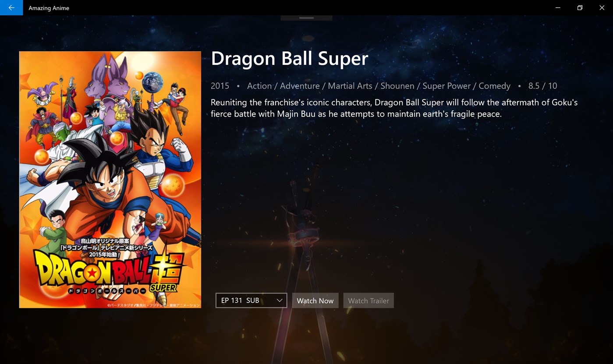The height and width of the screenshot is (364, 613).
Task: Click the 2015 release year
Action: click(220, 86)
